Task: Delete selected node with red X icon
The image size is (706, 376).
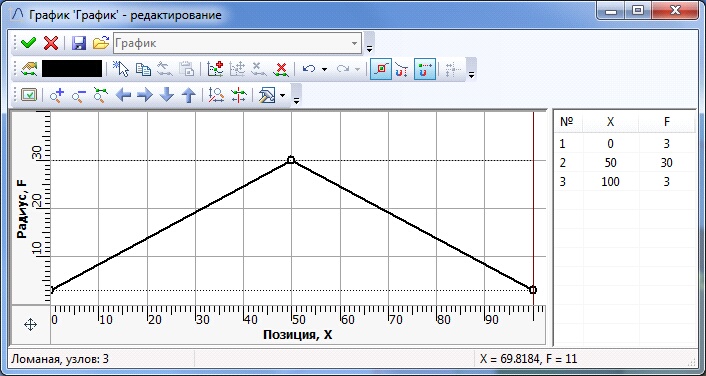Action: [281, 69]
